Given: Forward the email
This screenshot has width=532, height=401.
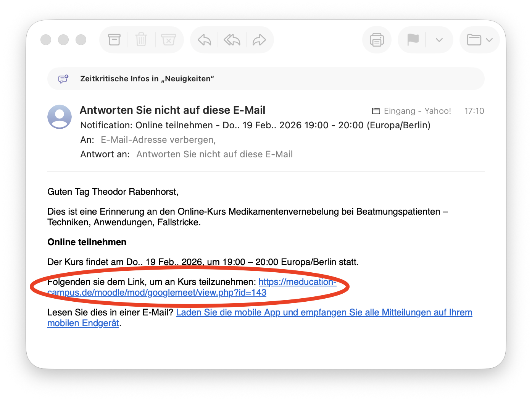Looking at the screenshot, I should coord(260,39).
